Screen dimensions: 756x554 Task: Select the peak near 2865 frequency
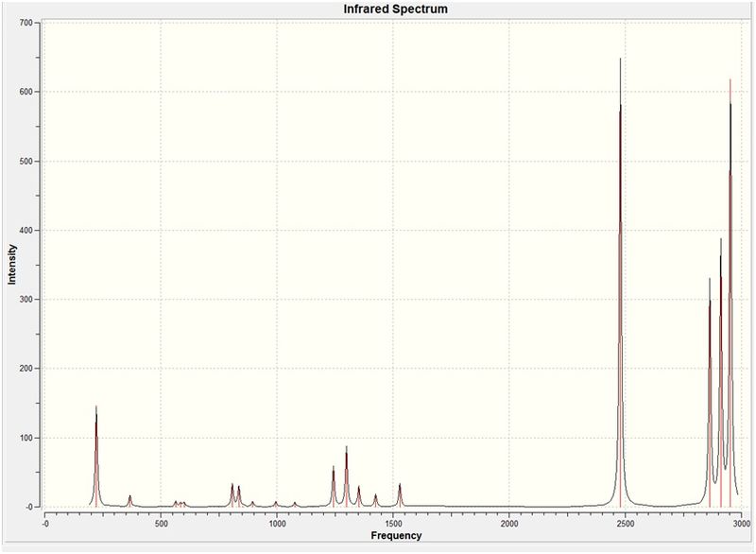(710, 393)
